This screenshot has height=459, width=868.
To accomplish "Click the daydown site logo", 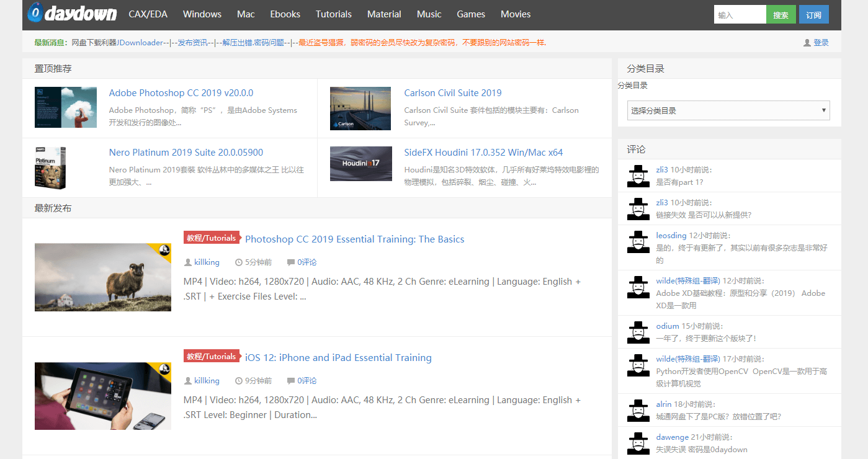I will tap(73, 13).
